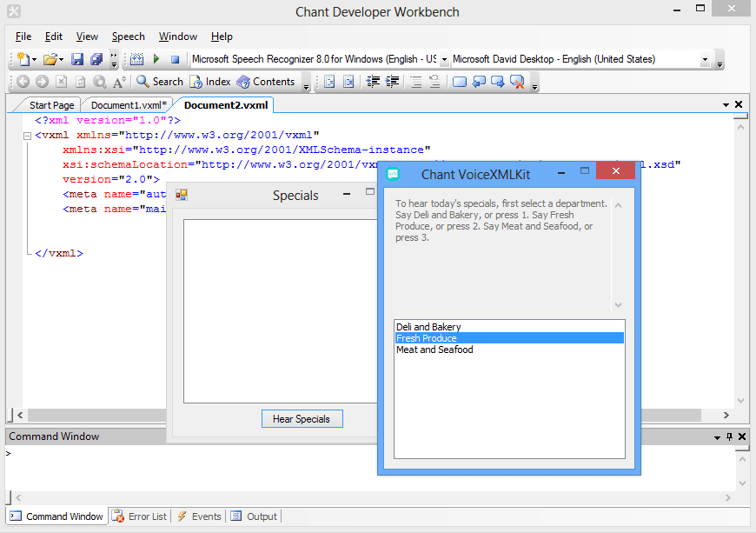Click the font size A icon
The image size is (756, 533).
pos(119,82)
